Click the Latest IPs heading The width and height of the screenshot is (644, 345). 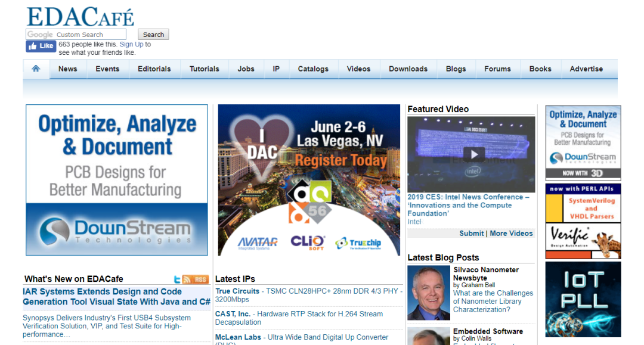tap(235, 279)
